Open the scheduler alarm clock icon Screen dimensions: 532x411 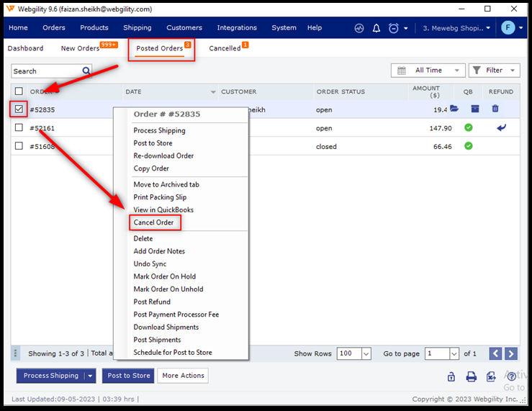tap(394, 28)
